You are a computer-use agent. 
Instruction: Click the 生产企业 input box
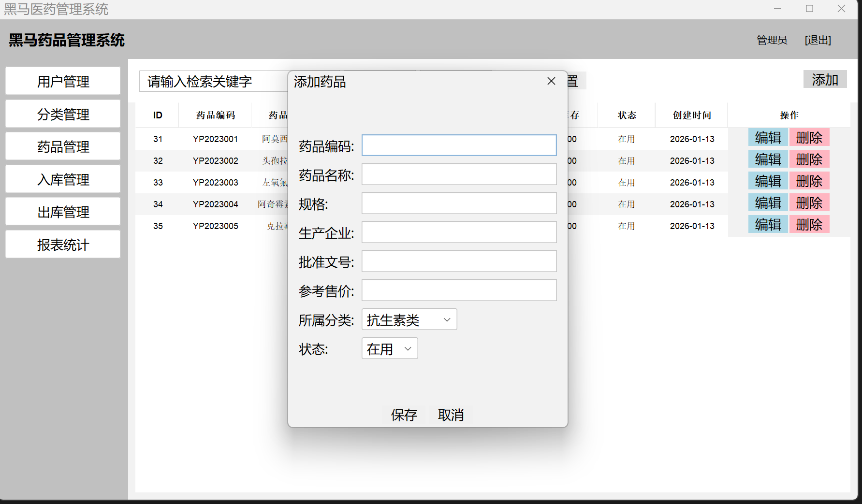click(459, 232)
